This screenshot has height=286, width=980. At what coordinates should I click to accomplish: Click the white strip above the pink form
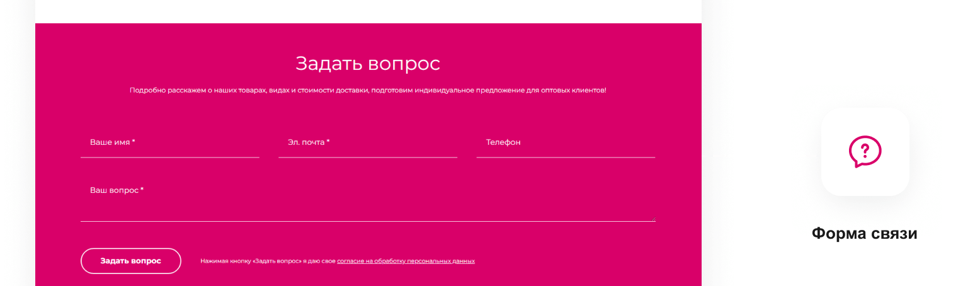point(367,11)
